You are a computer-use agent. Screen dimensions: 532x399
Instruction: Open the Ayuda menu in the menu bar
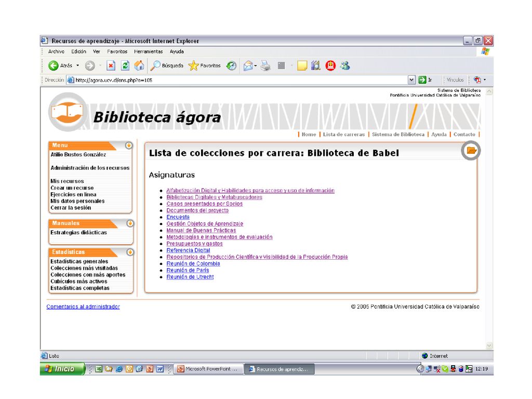click(177, 51)
